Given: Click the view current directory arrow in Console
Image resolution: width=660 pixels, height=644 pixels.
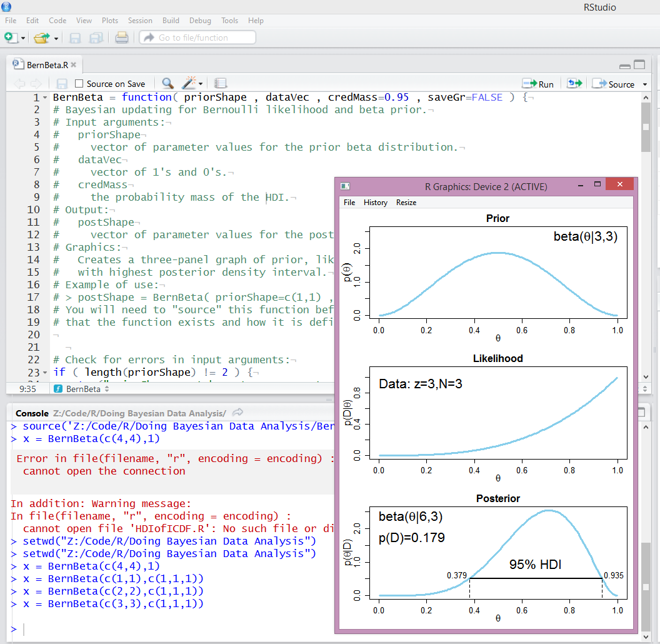Looking at the screenshot, I should [x=237, y=413].
